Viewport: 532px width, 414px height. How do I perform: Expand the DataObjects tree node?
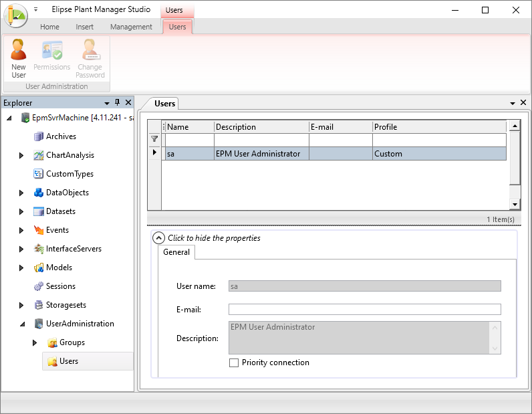click(21, 193)
